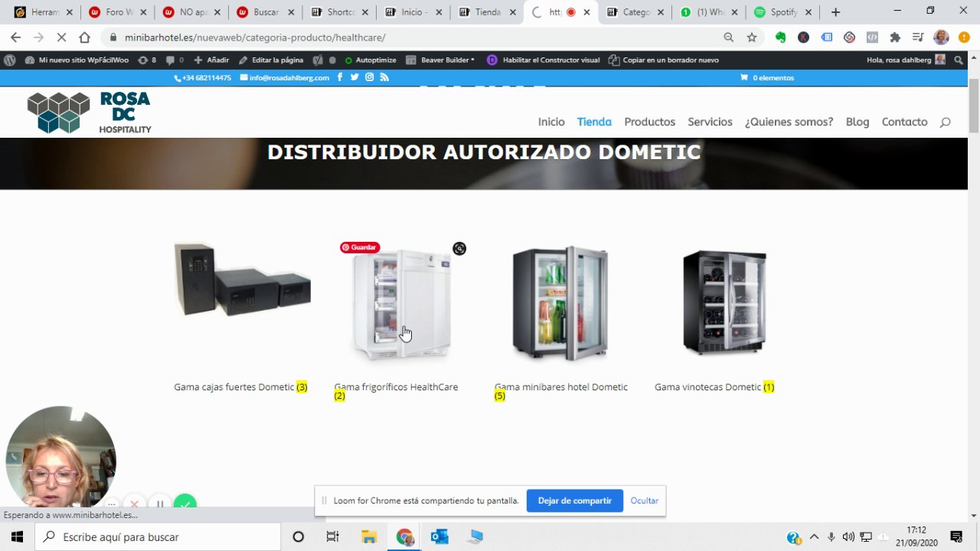980x551 pixels.
Task: Go back with the browser back arrow
Action: (15, 37)
